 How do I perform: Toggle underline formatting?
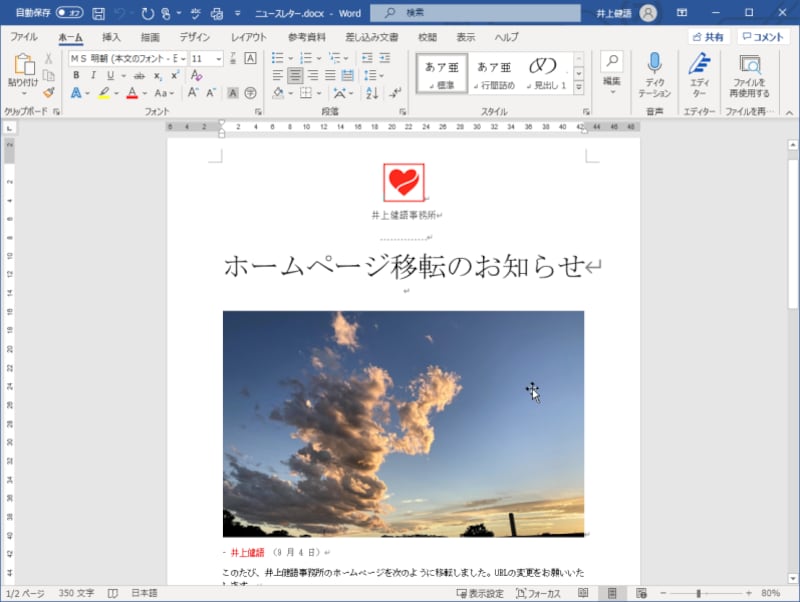(x=110, y=74)
